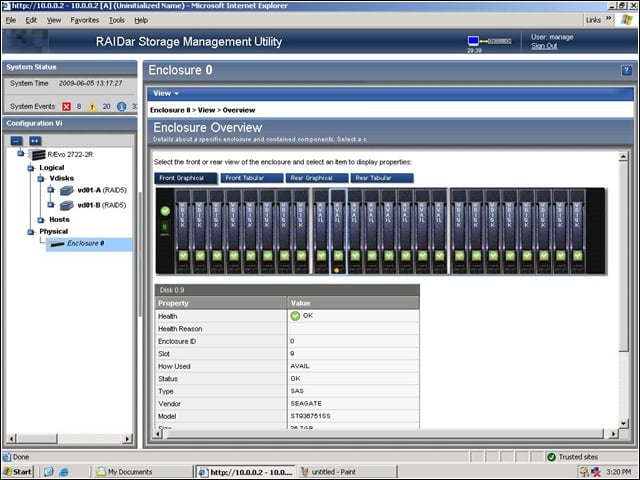
Task: Select Enclosure 0 in the tree
Action: click(85, 243)
